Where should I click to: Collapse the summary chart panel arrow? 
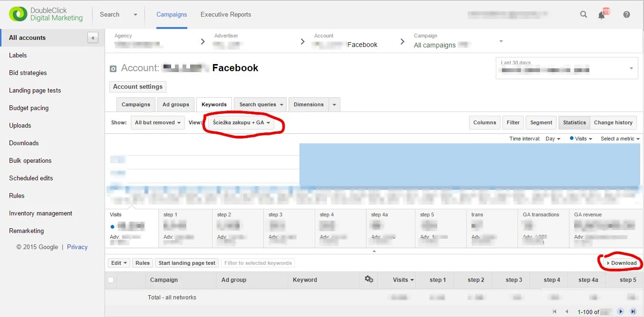pos(374,251)
